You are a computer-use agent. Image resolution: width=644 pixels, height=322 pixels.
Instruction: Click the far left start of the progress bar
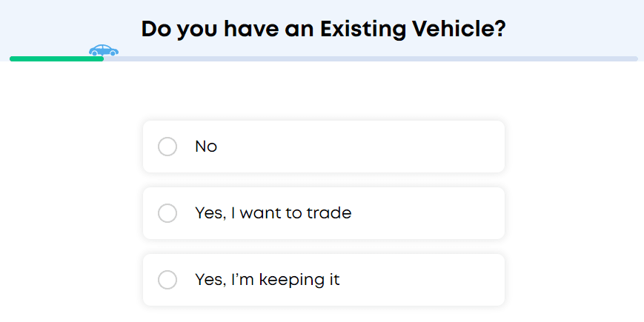click(13, 58)
